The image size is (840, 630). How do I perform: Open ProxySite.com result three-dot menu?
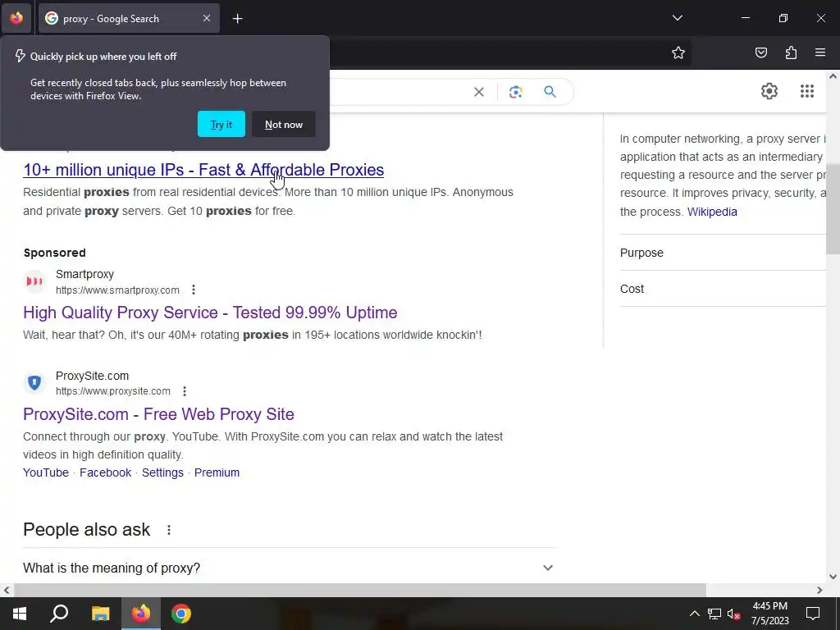point(185,391)
